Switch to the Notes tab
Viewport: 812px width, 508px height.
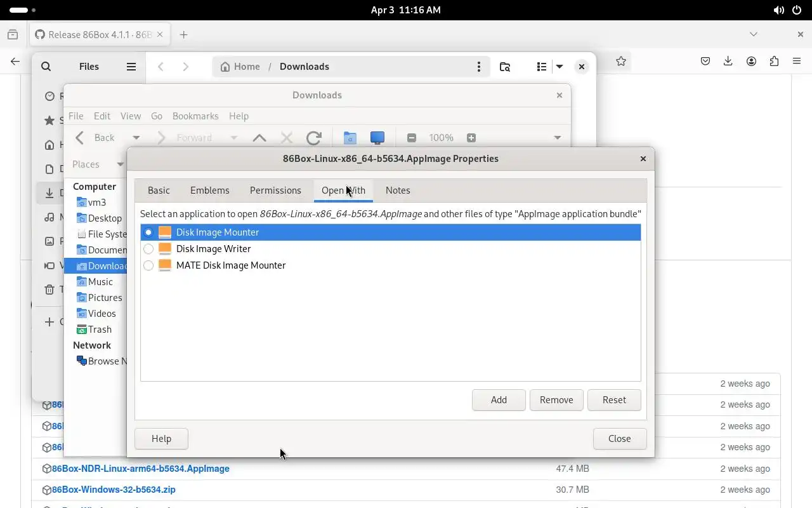coord(398,190)
